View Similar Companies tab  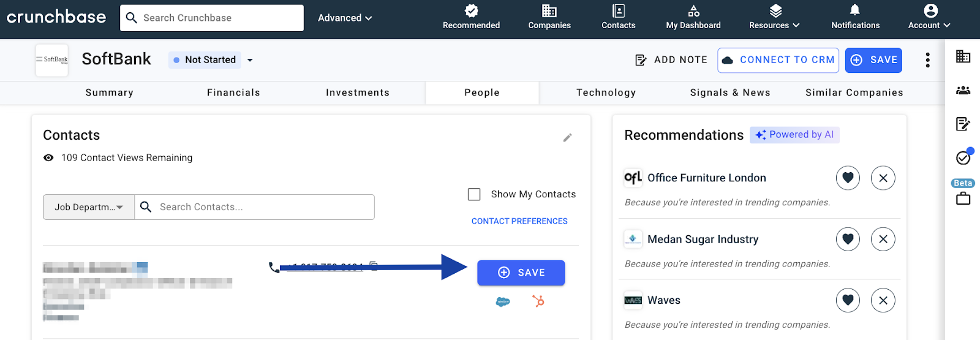click(854, 93)
